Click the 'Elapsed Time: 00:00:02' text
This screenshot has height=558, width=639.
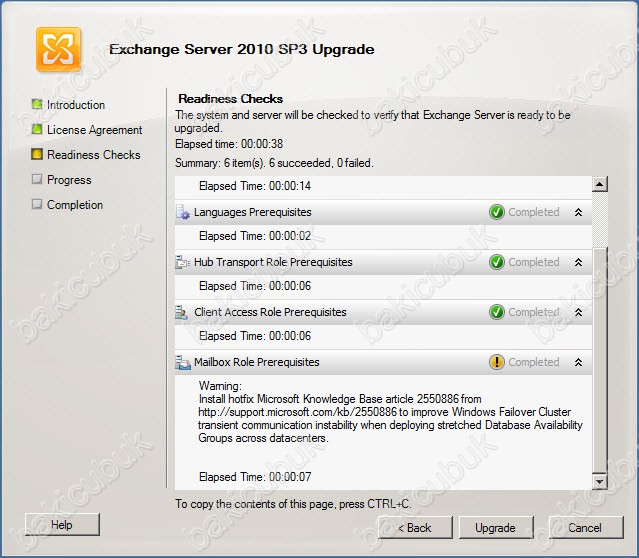(255, 236)
